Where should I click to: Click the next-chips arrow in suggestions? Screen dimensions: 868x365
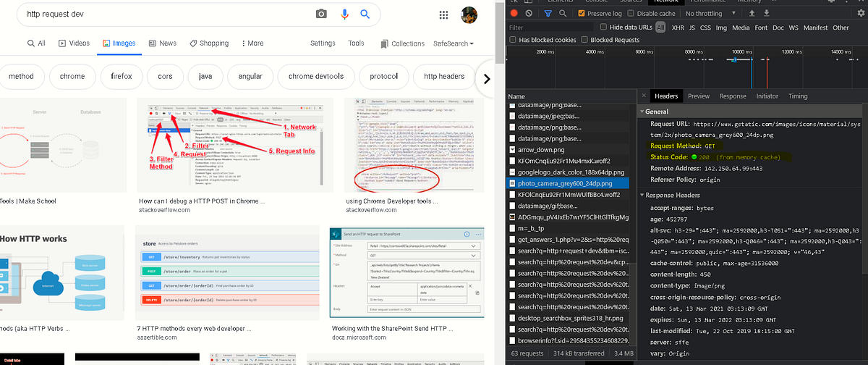click(488, 78)
